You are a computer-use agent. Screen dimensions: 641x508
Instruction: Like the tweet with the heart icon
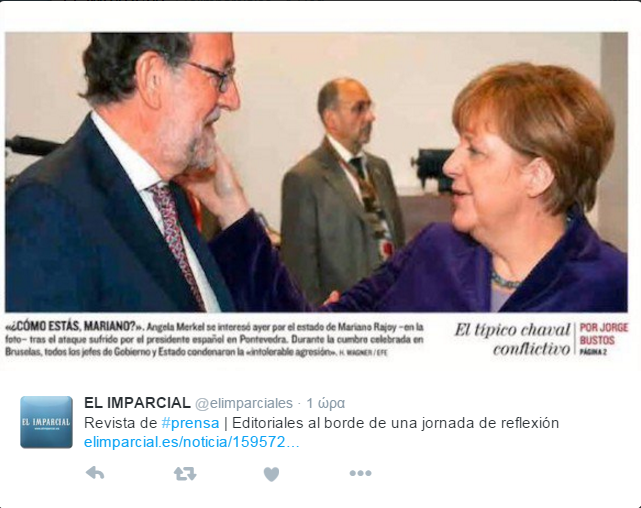click(x=271, y=474)
